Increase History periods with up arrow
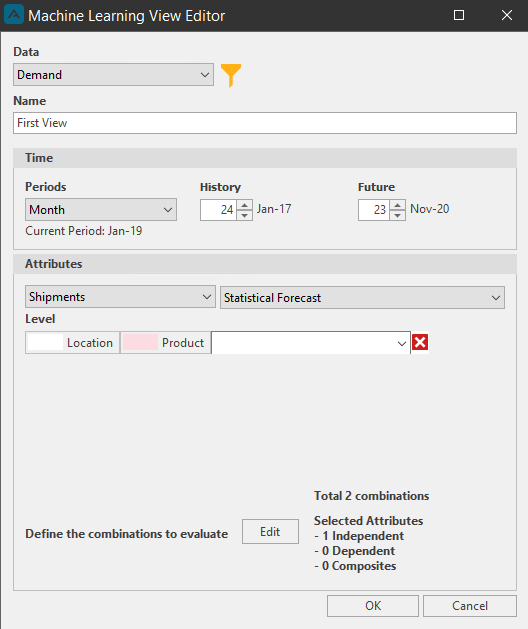528x629 pixels. pyautogui.click(x=244, y=205)
